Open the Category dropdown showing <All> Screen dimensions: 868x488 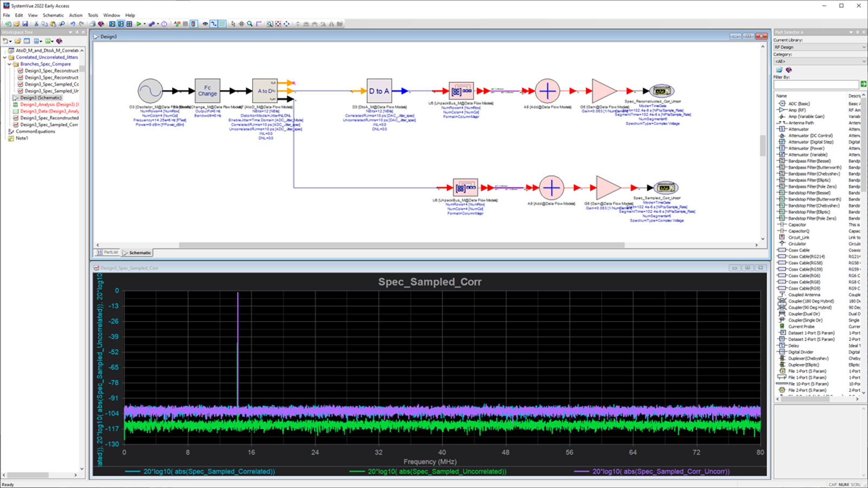864,61
